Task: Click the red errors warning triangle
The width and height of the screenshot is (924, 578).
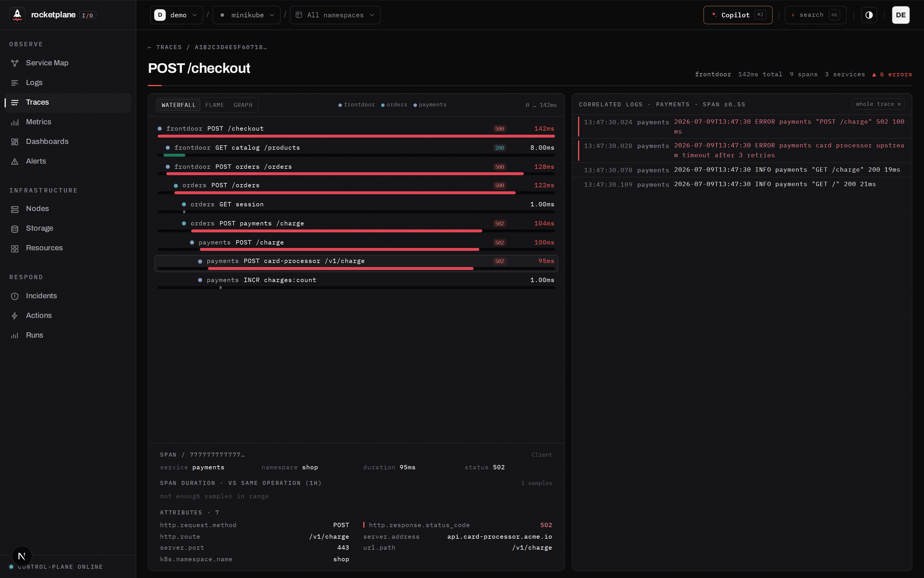Action: pos(874,75)
